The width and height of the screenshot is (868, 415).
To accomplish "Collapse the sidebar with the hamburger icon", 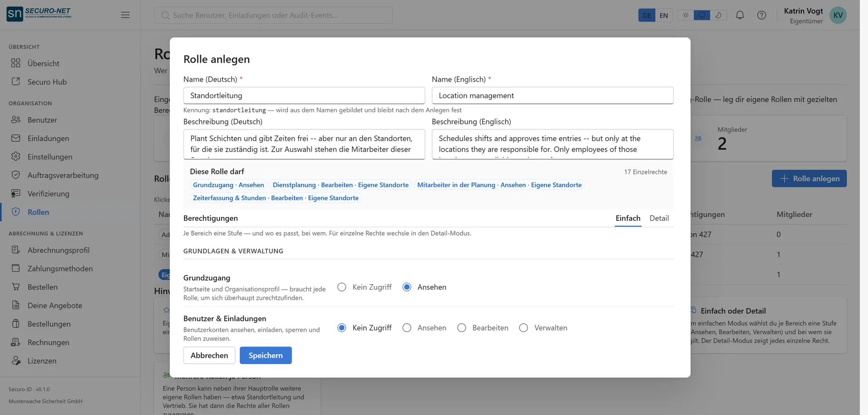I will (125, 15).
